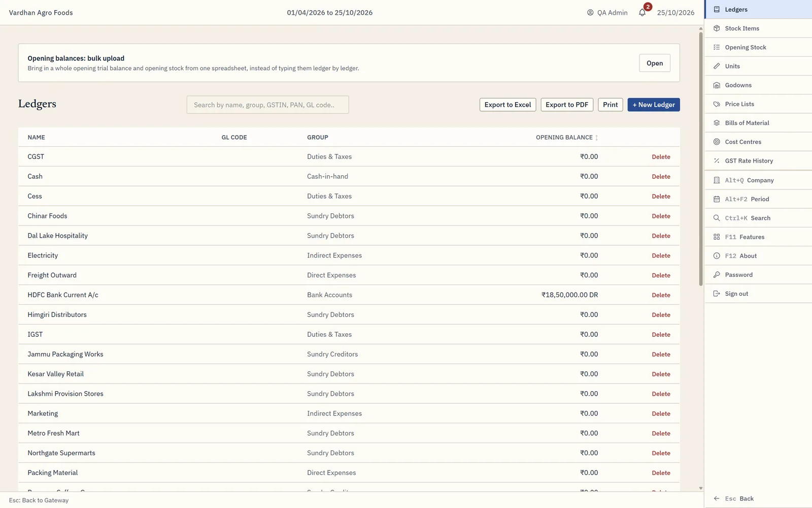The width and height of the screenshot is (812, 508).
Task: Click the NAME column header
Action: coord(36,138)
